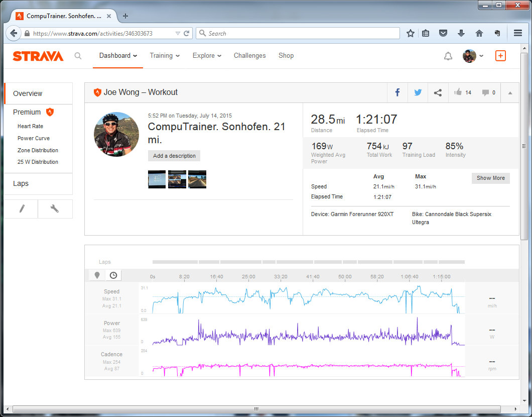Switch chart axis to time view

tap(113, 275)
